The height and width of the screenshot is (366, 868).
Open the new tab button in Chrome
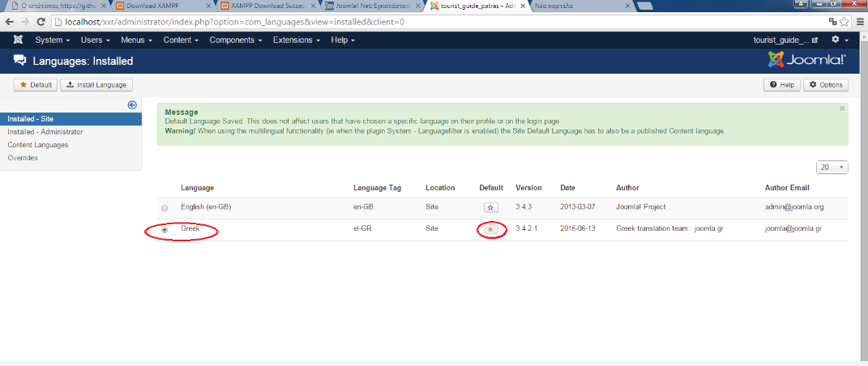pos(644,6)
